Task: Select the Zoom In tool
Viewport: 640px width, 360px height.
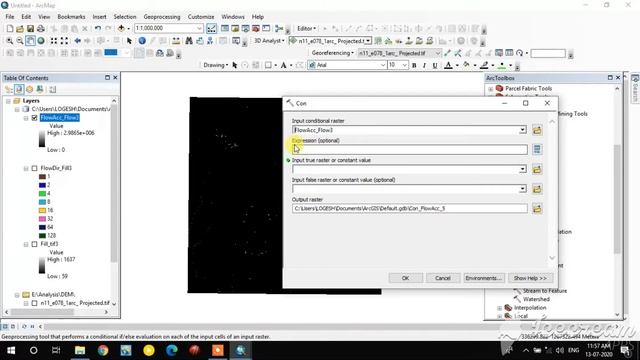Action: click(10, 41)
